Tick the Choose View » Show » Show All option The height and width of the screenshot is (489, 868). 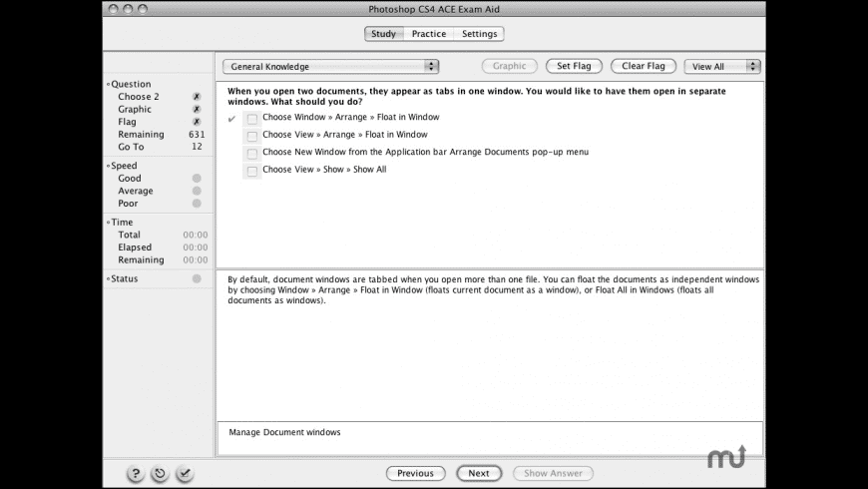(252, 171)
